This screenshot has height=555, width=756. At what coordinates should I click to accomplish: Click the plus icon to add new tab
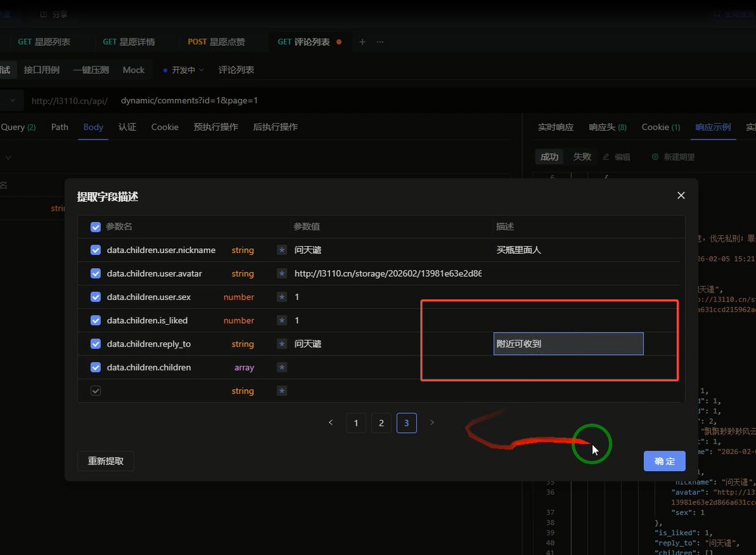pos(362,42)
